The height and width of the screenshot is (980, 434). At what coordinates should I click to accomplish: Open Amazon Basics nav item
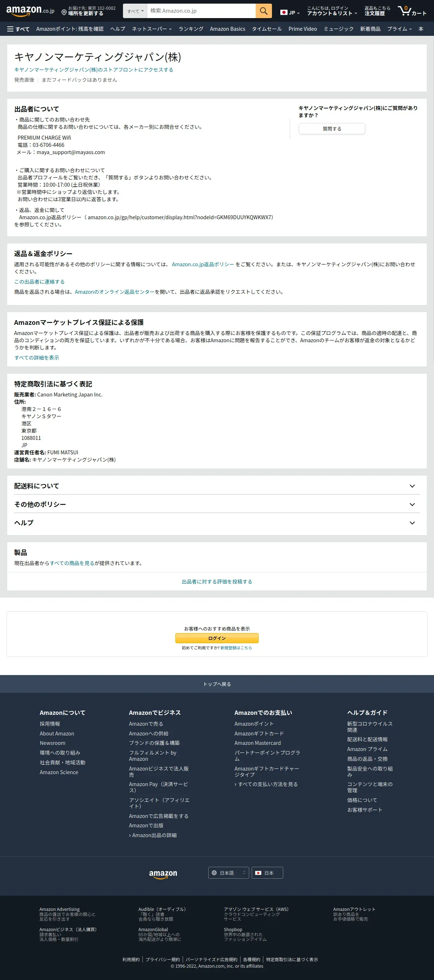point(227,29)
